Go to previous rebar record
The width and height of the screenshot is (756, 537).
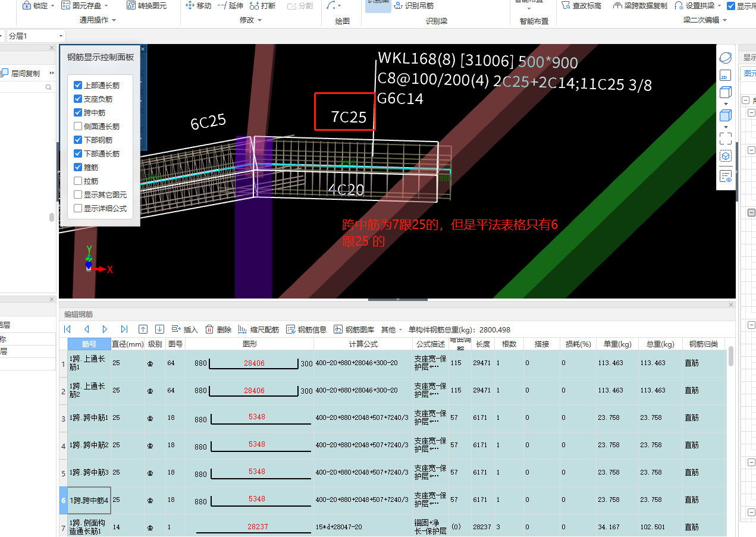(x=87, y=329)
